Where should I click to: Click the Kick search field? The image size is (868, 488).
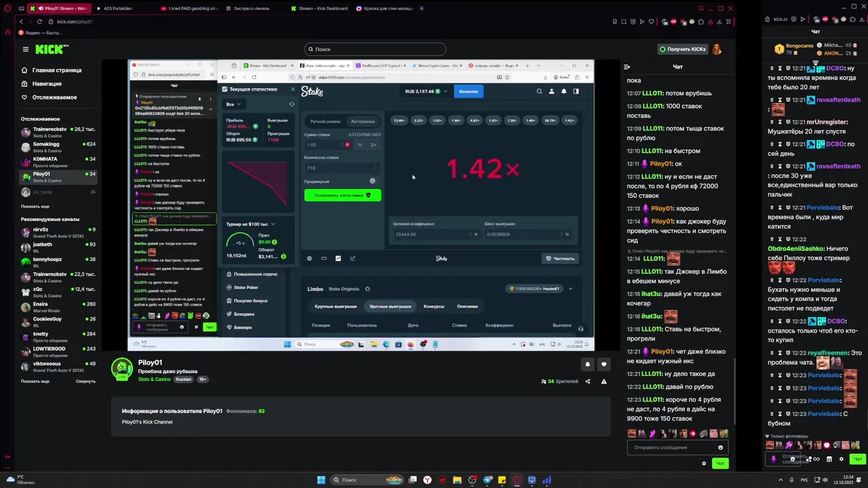pyautogui.click(x=375, y=49)
